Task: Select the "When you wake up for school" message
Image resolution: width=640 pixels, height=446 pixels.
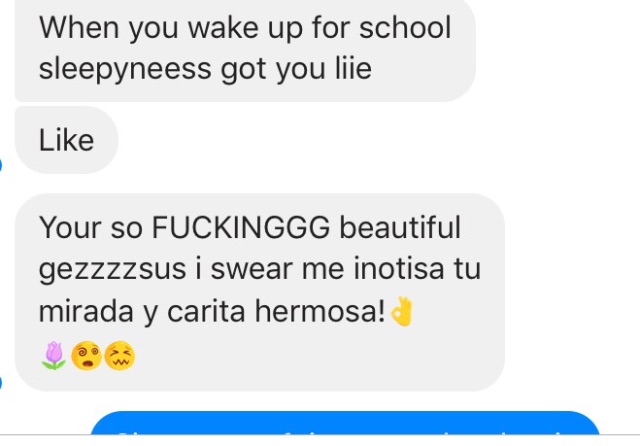Action: click(245, 48)
